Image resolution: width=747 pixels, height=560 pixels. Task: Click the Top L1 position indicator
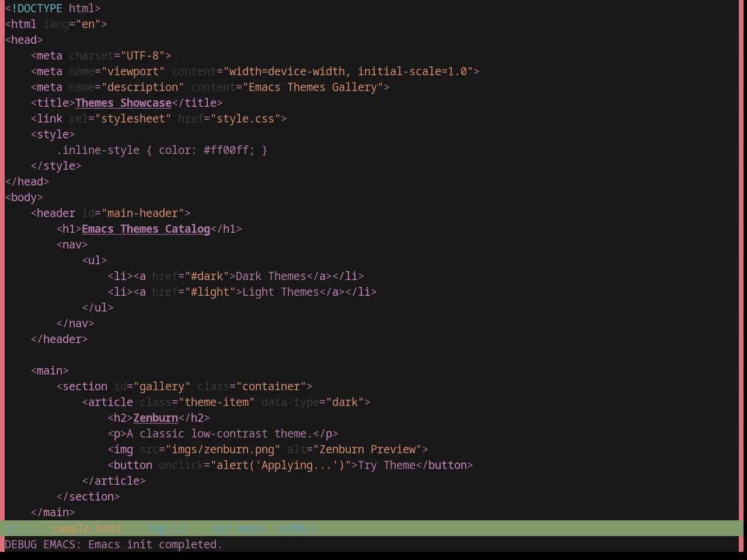[x=167, y=528]
